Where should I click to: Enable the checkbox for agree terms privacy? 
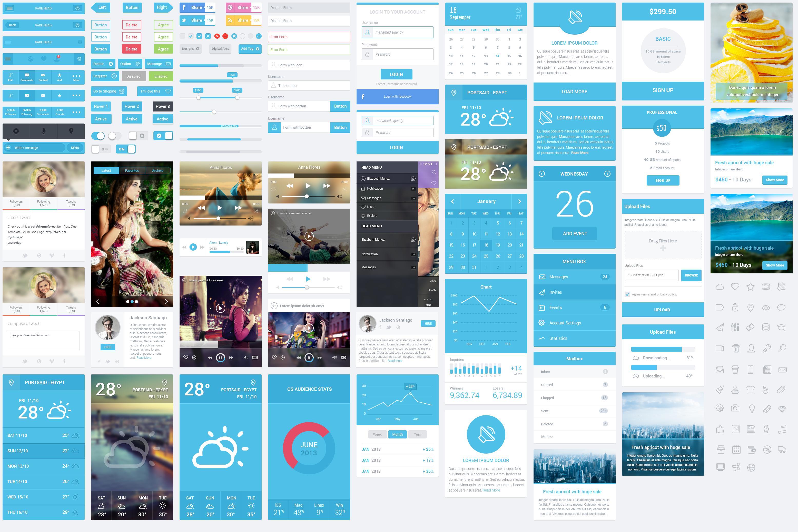coord(628,294)
